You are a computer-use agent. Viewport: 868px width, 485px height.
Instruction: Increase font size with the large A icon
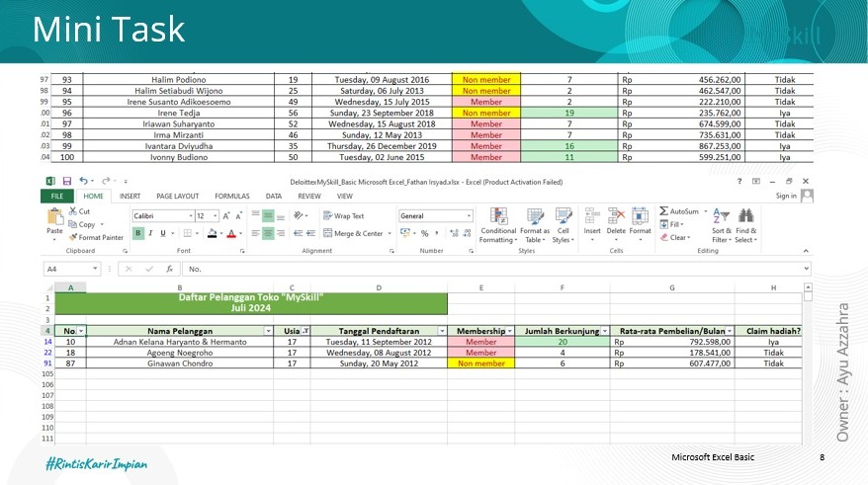coord(226,215)
